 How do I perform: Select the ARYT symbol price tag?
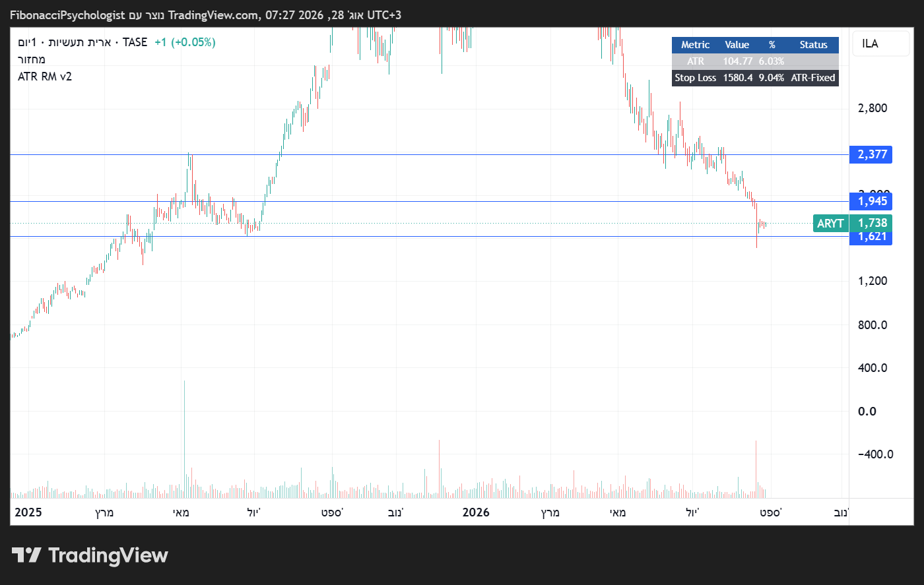pos(830,224)
